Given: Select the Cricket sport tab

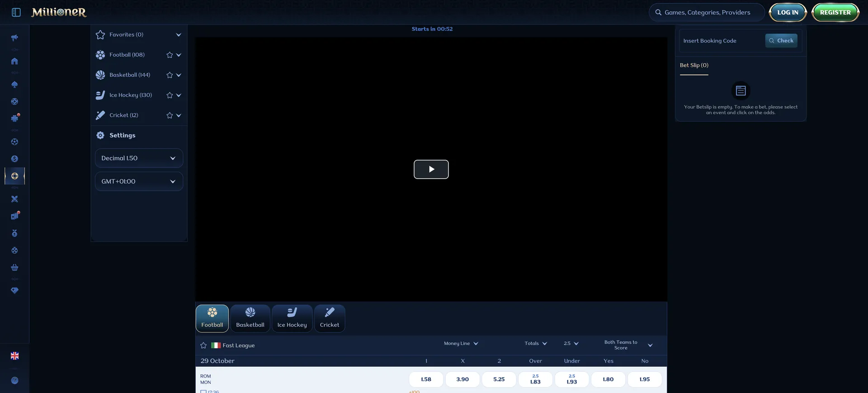Looking at the screenshot, I should (330, 318).
